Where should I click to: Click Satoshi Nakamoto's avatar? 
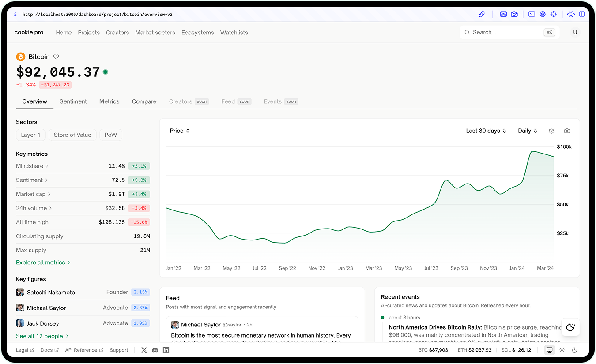point(20,292)
